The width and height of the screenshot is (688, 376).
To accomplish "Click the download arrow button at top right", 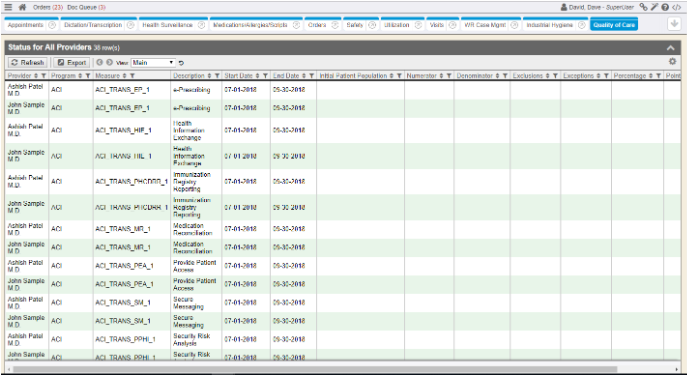I will 674,24.
